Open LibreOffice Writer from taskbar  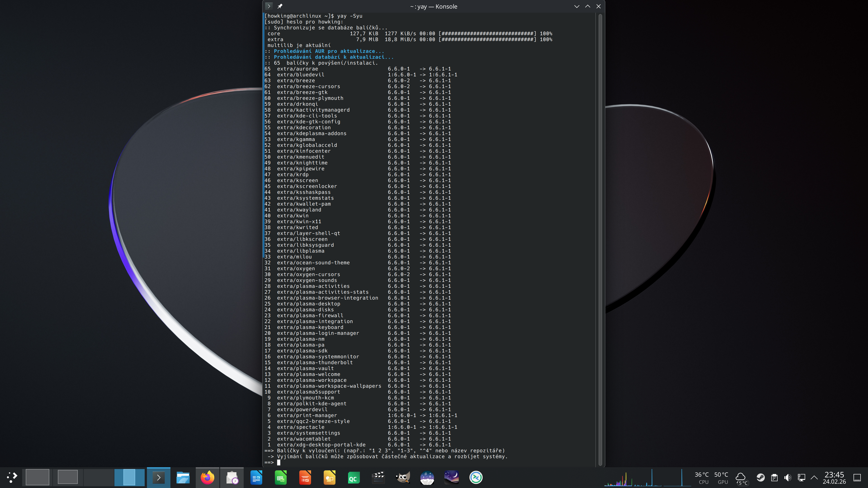click(x=256, y=477)
